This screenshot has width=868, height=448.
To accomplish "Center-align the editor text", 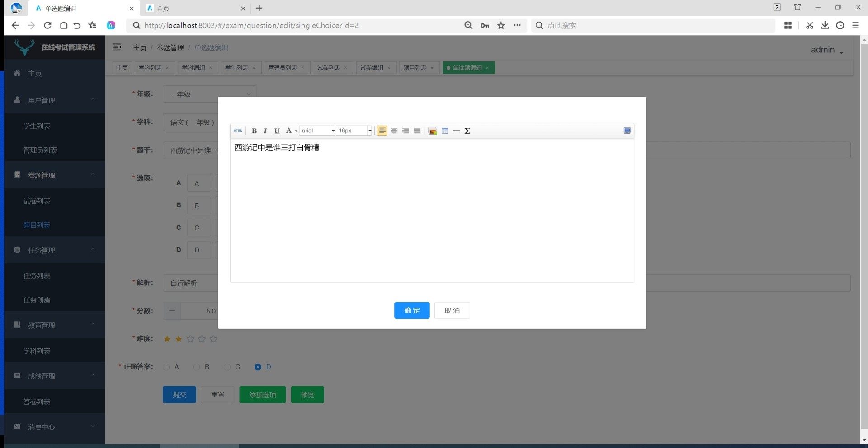I will click(x=394, y=131).
